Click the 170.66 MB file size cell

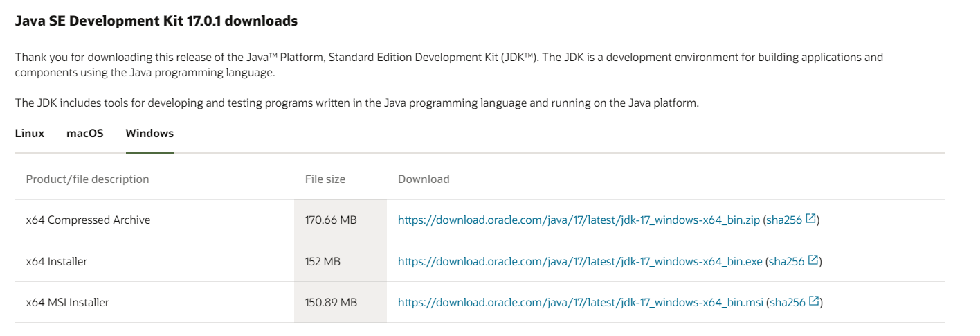[341, 220]
